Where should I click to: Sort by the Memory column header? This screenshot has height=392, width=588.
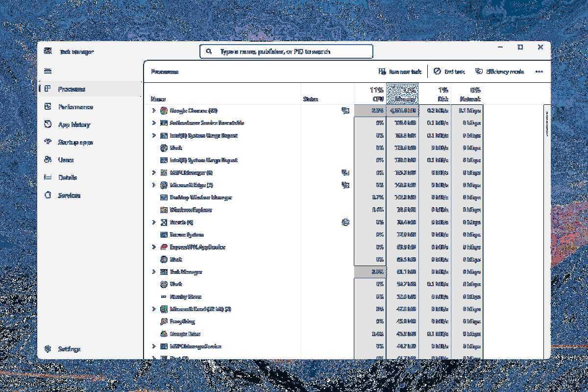[402, 94]
